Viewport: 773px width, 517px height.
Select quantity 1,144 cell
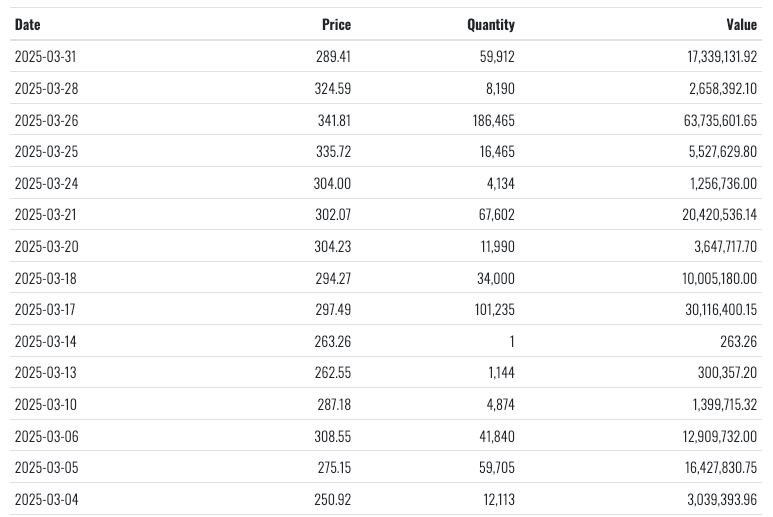pyautogui.click(x=500, y=372)
